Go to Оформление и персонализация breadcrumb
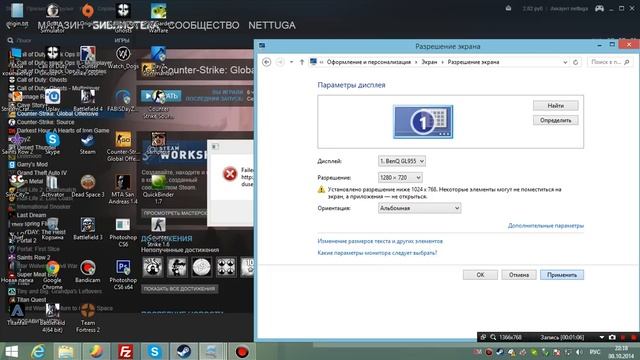The width and height of the screenshot is (640, 360). (x=369, y=62)
